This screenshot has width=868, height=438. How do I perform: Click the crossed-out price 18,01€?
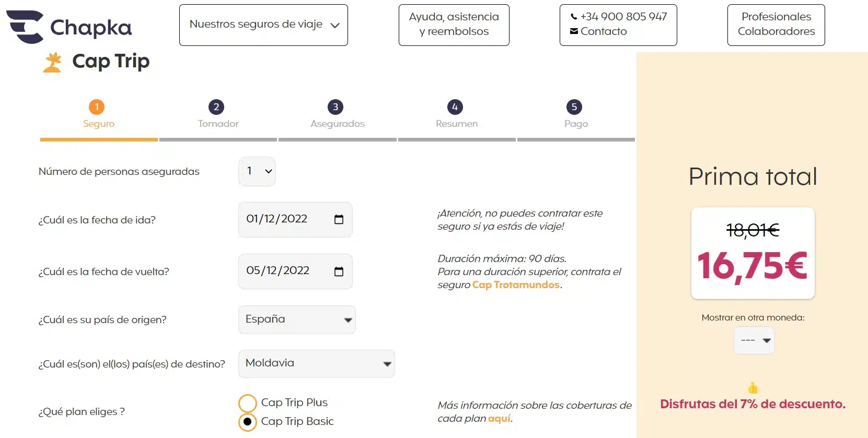[x=753, y=230]
